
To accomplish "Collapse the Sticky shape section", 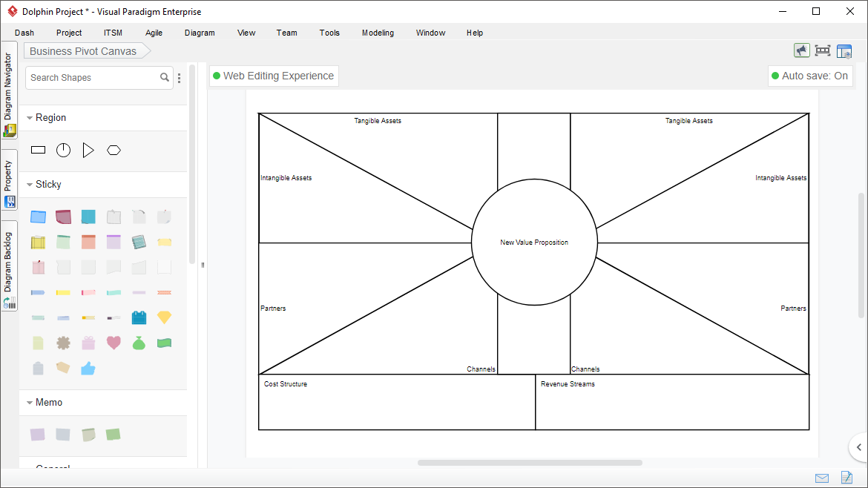I will [x=30, y=185].
